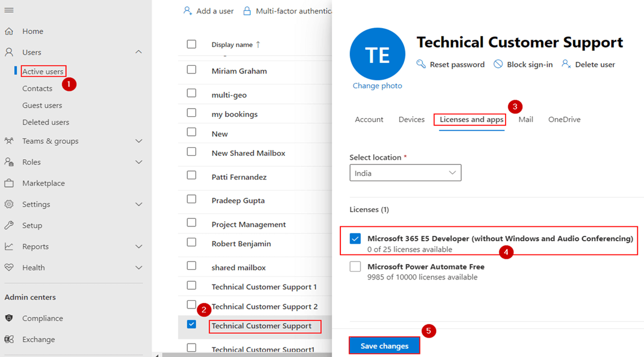The width and height of the screenshot is (644, 357).
Task: Click the Reset password key icon
Action: [421, 64]
